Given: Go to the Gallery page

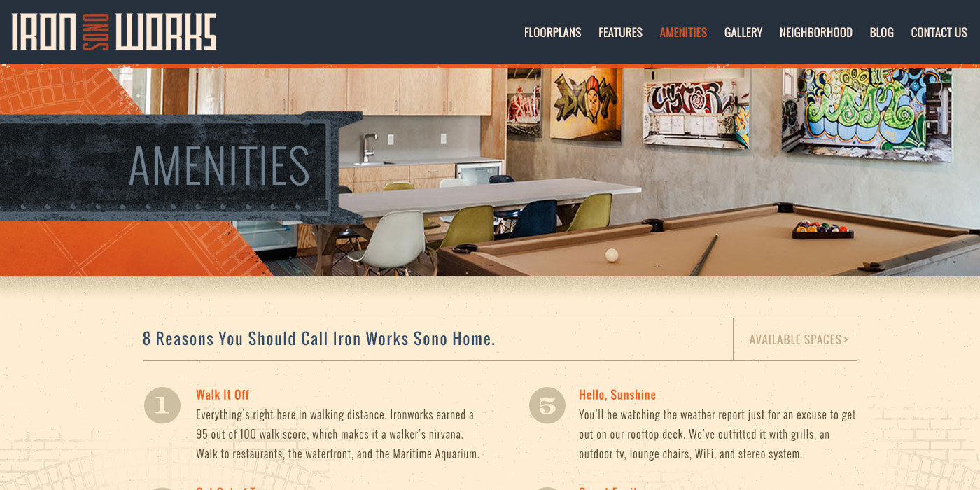Looking at the screenshot, I should coord(743,32).
